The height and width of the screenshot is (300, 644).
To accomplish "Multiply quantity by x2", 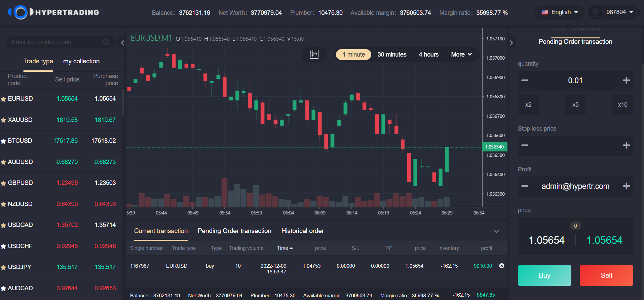I will click(528, 105).
